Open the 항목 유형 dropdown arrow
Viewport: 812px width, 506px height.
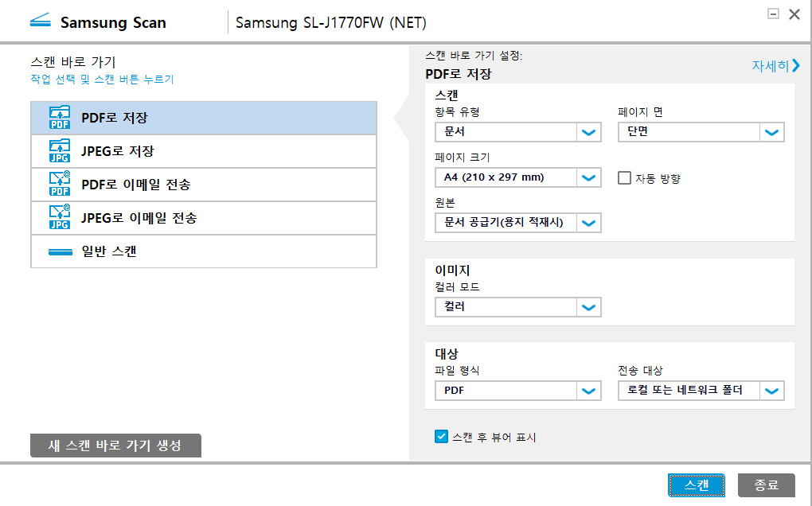pos(589,132)
